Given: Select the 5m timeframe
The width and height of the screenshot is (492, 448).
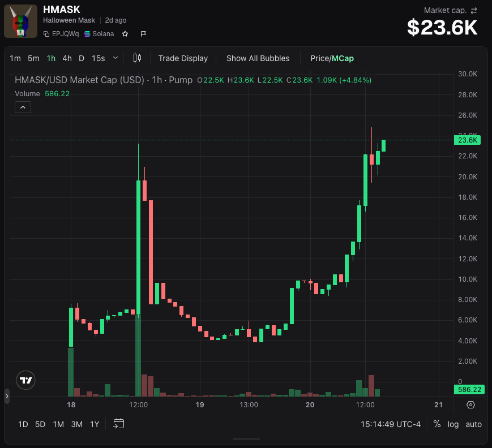Looking at the screenshot, I should pos(33,58).
